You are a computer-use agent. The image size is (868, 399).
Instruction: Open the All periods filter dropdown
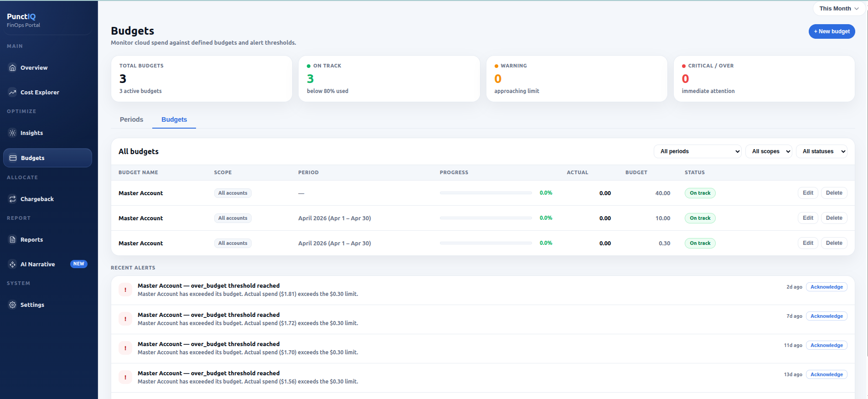698,151
